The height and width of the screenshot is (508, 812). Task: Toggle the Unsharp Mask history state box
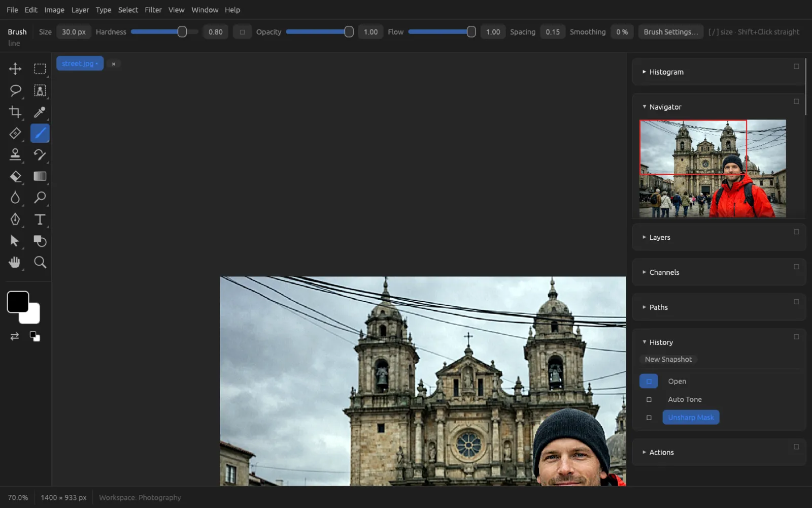click(649, 418)
